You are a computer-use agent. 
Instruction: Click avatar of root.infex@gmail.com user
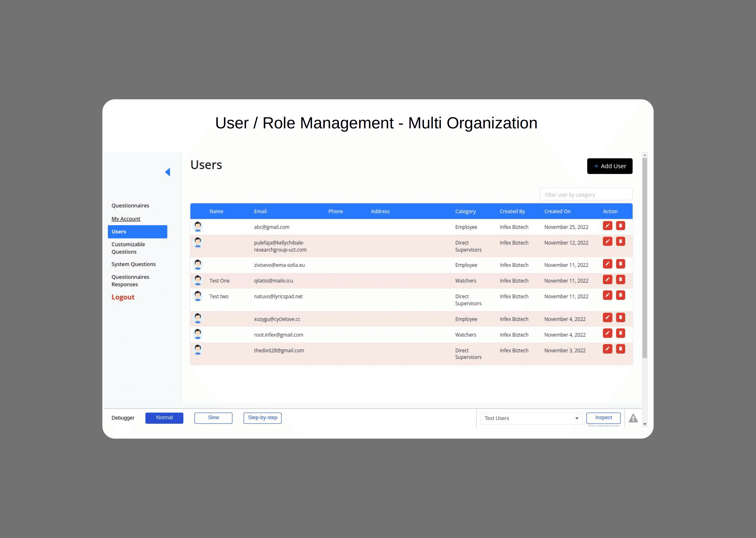[x=198, y=334]
